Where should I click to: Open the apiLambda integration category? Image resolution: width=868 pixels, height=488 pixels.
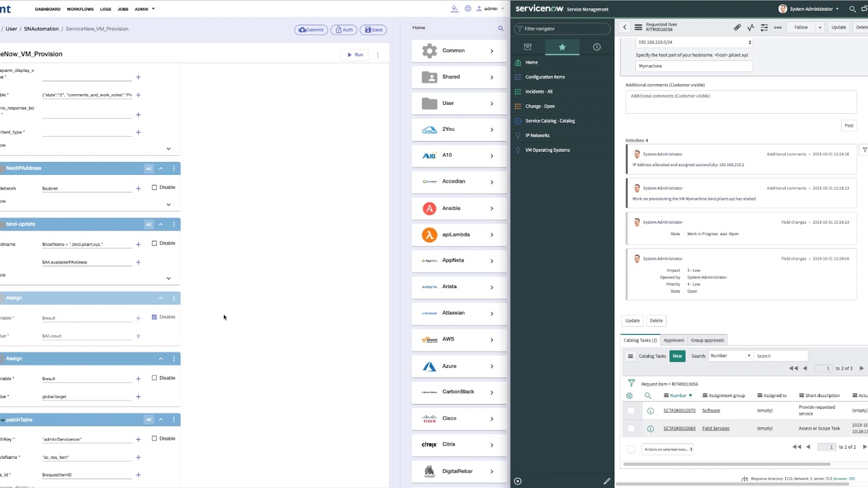point(459,235)
